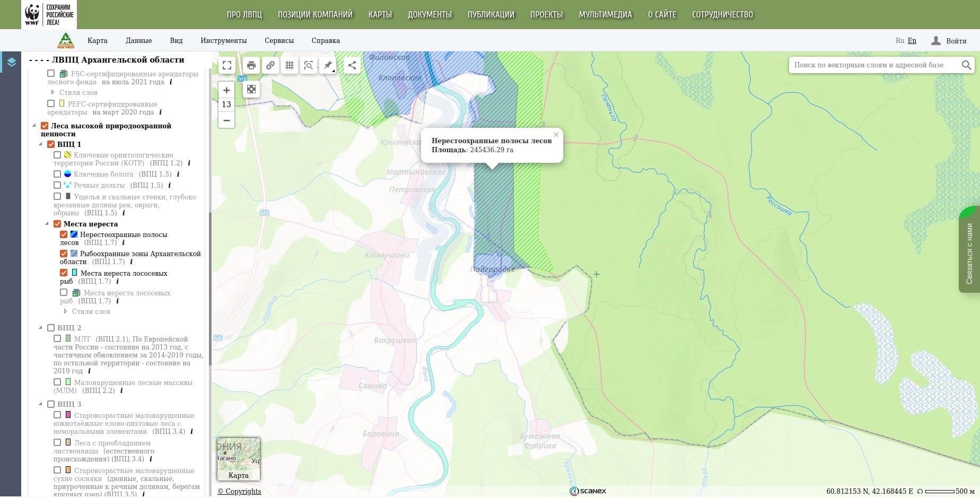The width and height of the screenshot is (980, 498).
Task: Enable PEFC-сертифицированные арендаторы layer checkbox
Action: [51, 104]
